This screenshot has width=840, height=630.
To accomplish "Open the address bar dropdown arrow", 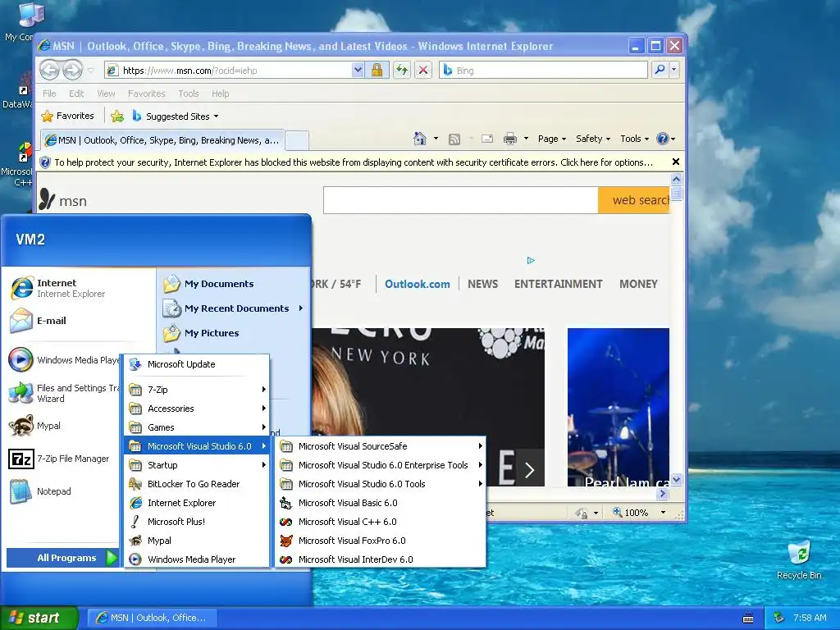I will coord(358,71).
